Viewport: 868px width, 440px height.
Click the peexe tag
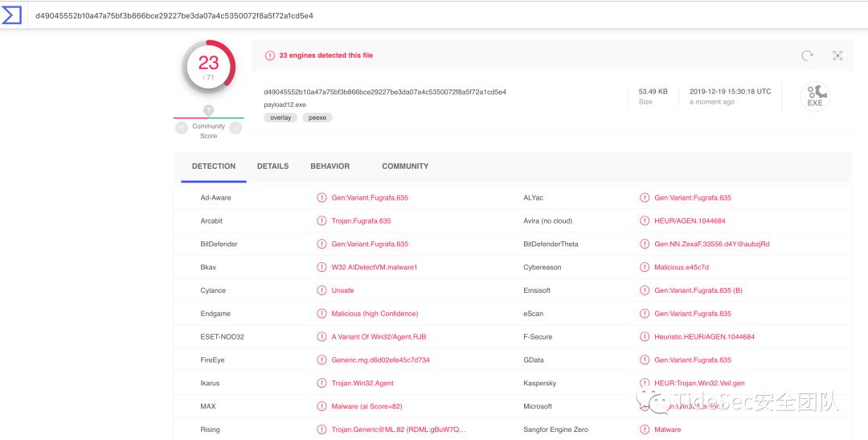point(317,117)
